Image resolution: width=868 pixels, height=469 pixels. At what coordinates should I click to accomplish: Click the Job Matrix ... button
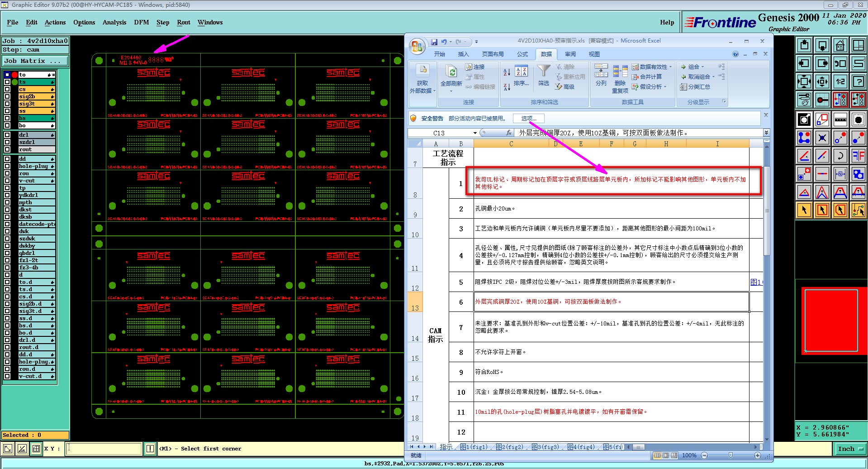click(35, 61)
